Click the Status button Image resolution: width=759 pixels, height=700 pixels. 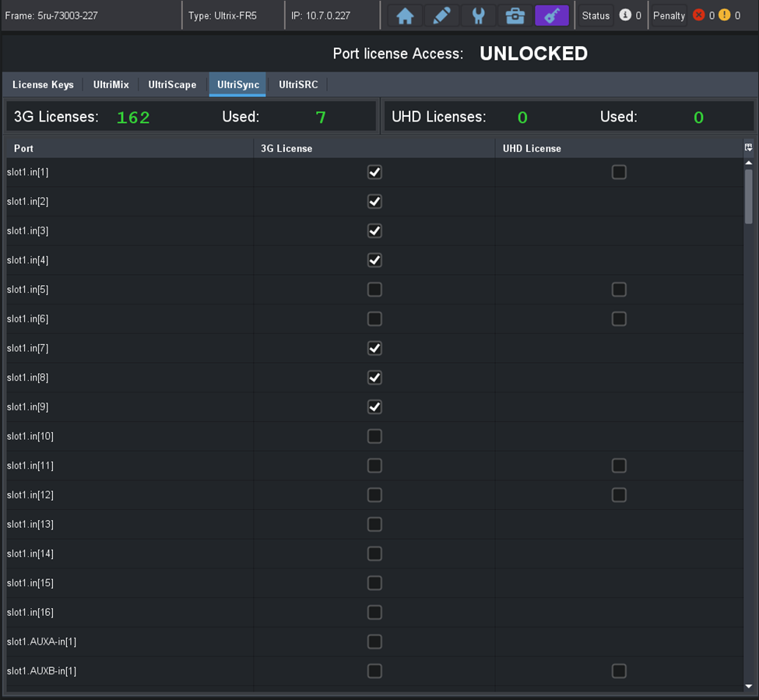[x=596, y=16]
